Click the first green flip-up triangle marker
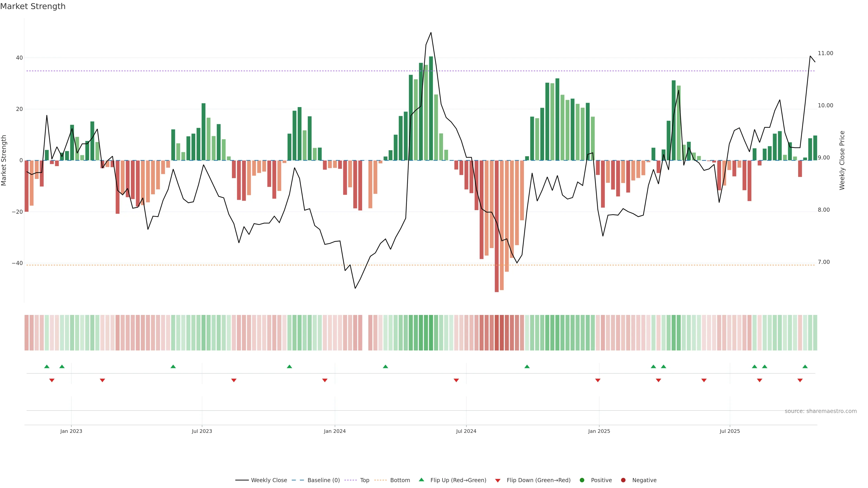This screenshot has width=868, height=488. click(x=47, y=366)
